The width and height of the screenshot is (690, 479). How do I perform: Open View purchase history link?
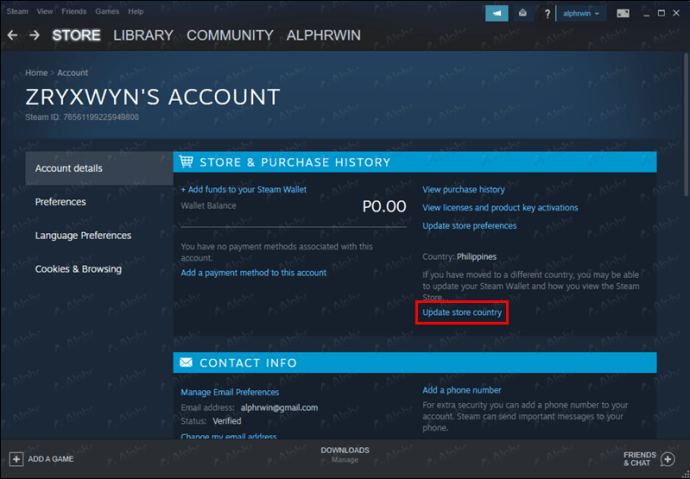(x=463, y=190)
